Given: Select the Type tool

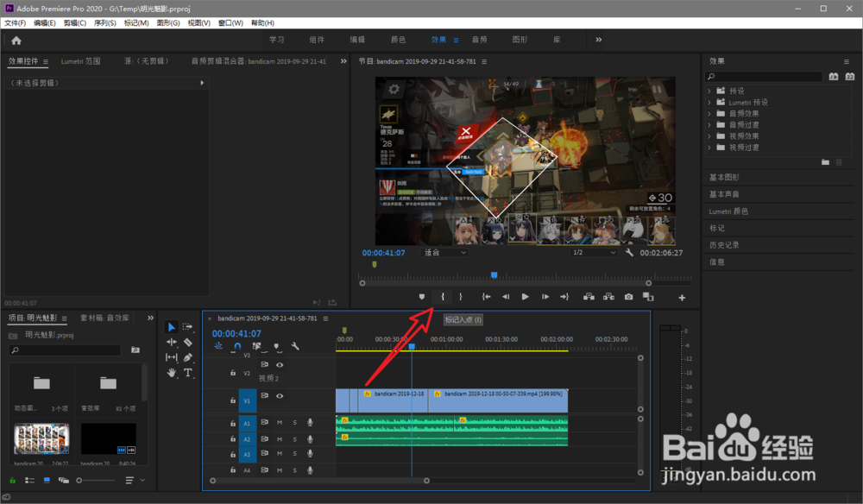Looking at the screenshot, I should 188,373.
